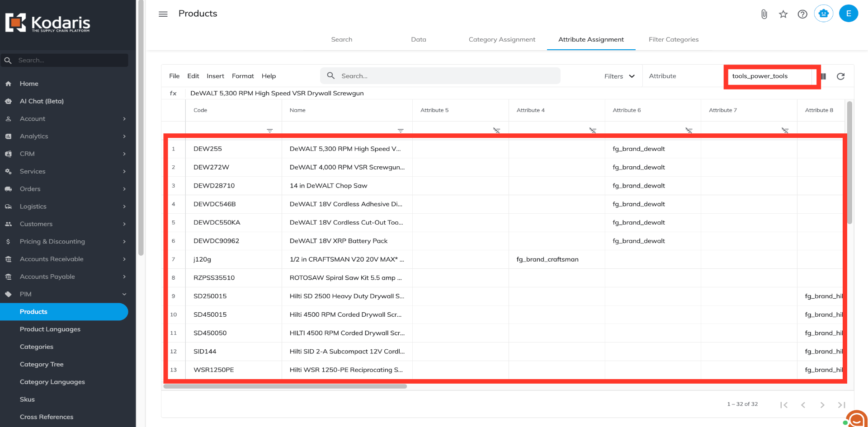Click the formula bar text
This screenshot has width=868, height=427.
(x=277, y=94)
